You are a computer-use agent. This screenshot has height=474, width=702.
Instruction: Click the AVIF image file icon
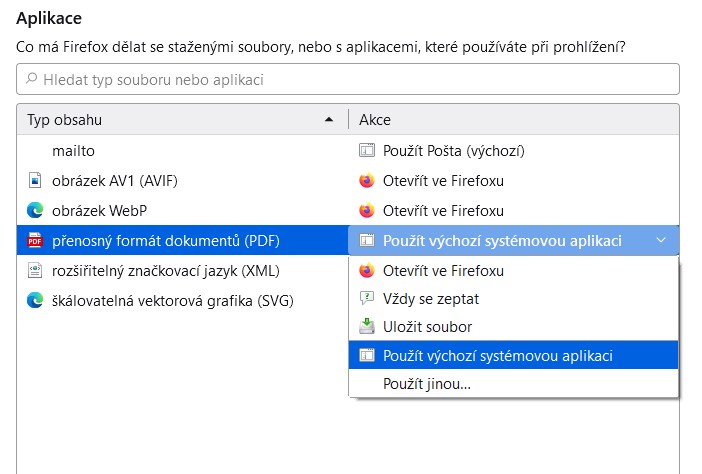[x=35, y=180]
